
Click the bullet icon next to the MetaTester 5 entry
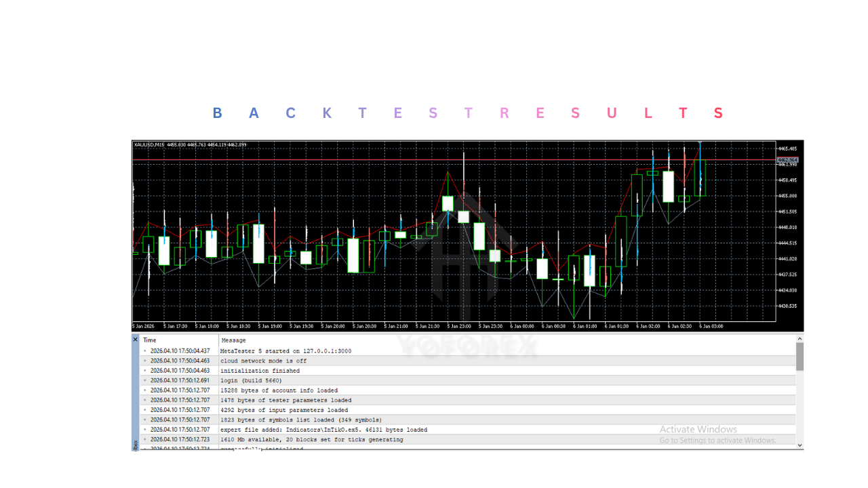(x=144, y=351)
